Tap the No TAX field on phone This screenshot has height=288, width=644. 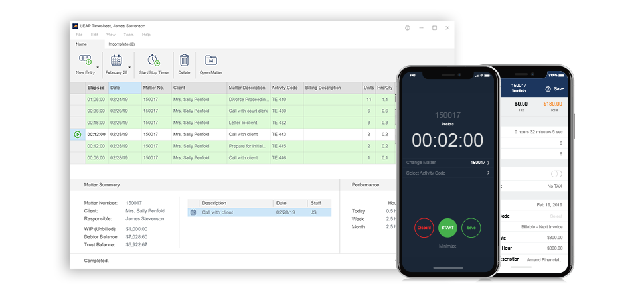(x=555, y=186)
